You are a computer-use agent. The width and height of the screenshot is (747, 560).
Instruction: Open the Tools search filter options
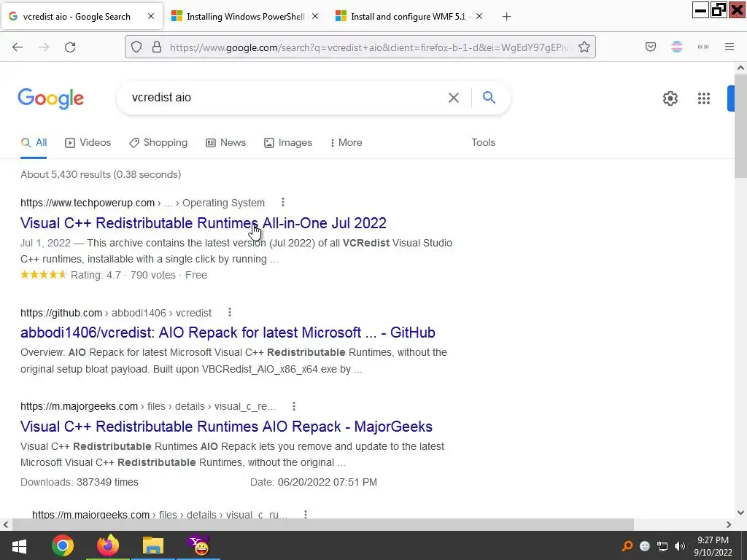[483, 142]
